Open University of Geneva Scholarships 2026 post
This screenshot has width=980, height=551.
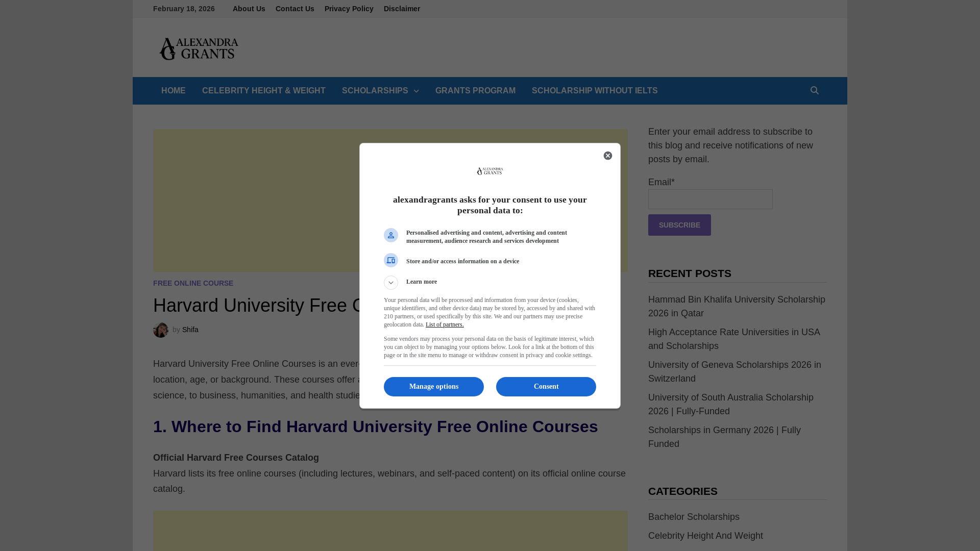point(734,372)
